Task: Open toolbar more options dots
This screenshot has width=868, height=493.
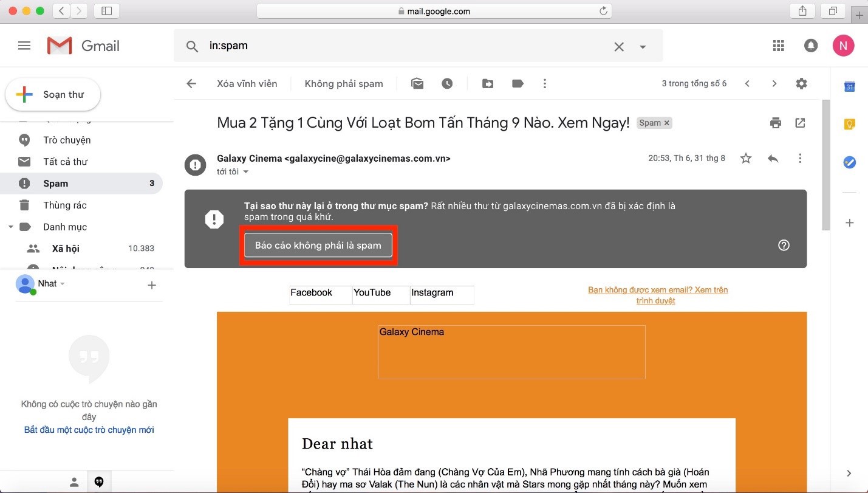Action: [x=545, y=84]
